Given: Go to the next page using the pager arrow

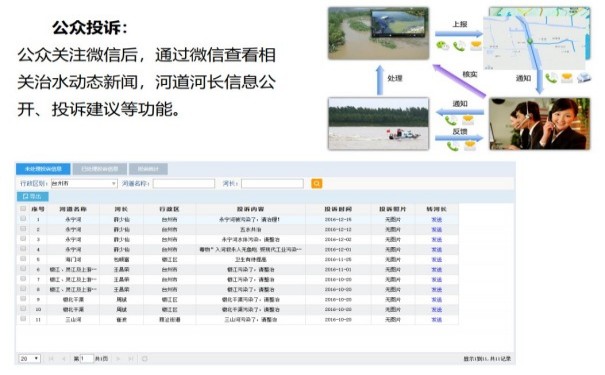Looking at the screenshot, I should point(118,359).
